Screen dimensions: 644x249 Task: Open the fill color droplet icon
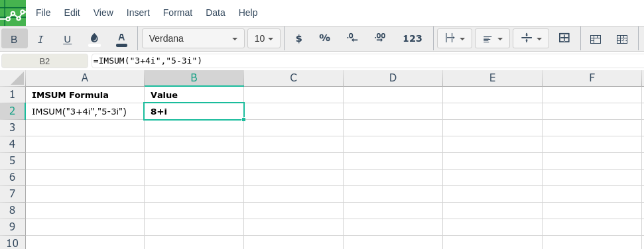(94, 39)
